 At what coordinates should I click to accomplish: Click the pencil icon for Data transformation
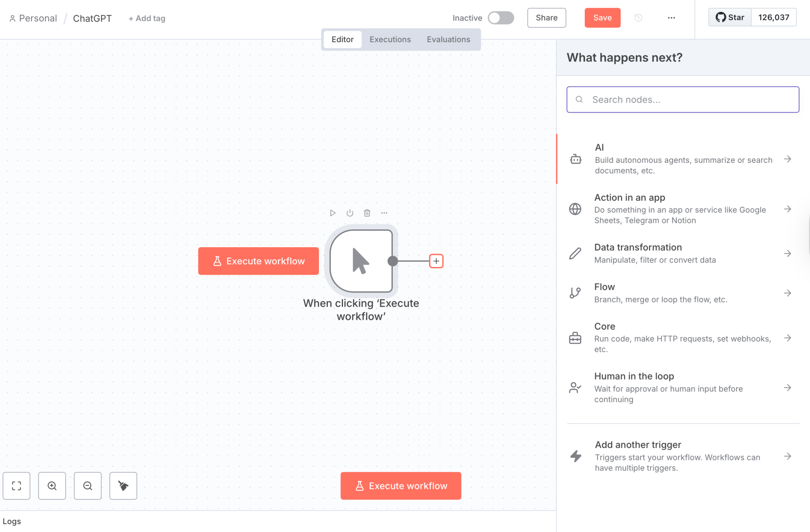click(x=575, y=254)
